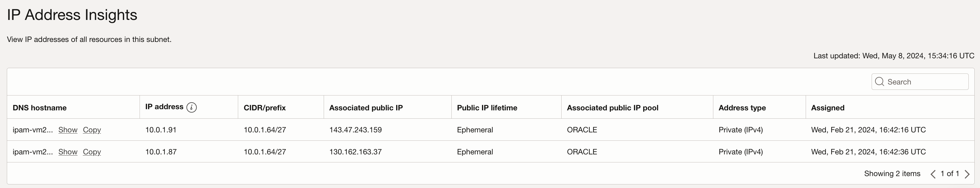980x188 pixels.
Task: Select public IP 130.162.163.37 cell
Action: click(355, 152)
